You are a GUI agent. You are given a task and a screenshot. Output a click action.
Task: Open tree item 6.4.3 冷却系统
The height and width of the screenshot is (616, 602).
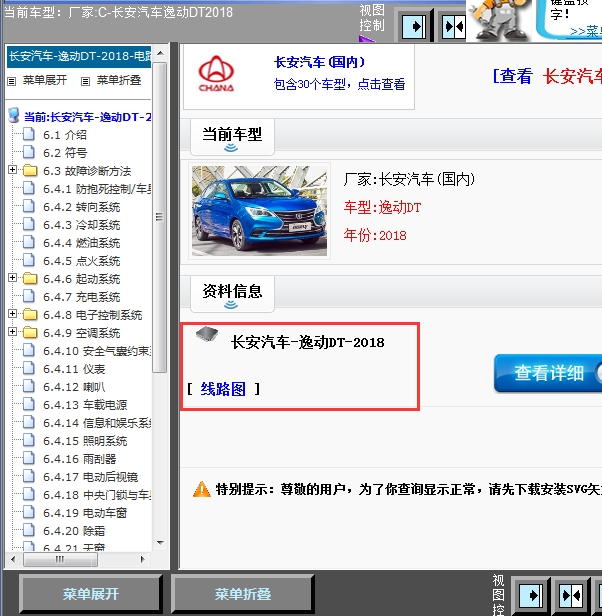(82, 225)
